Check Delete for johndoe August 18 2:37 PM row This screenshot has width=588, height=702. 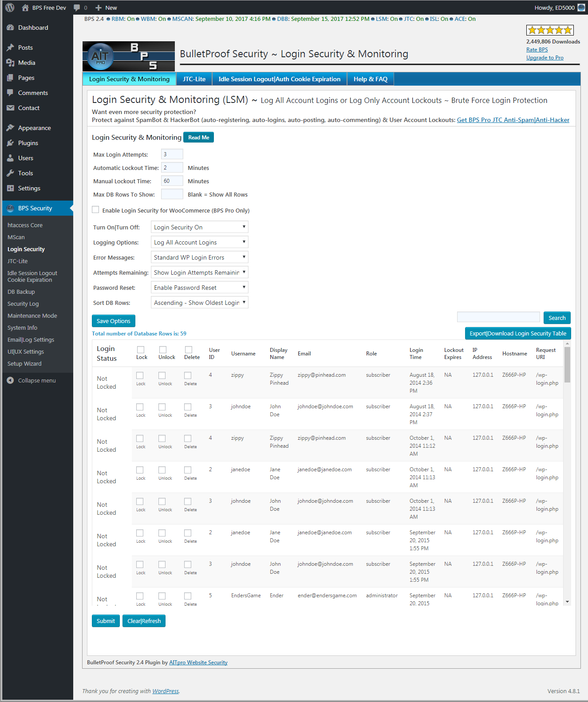188,407
